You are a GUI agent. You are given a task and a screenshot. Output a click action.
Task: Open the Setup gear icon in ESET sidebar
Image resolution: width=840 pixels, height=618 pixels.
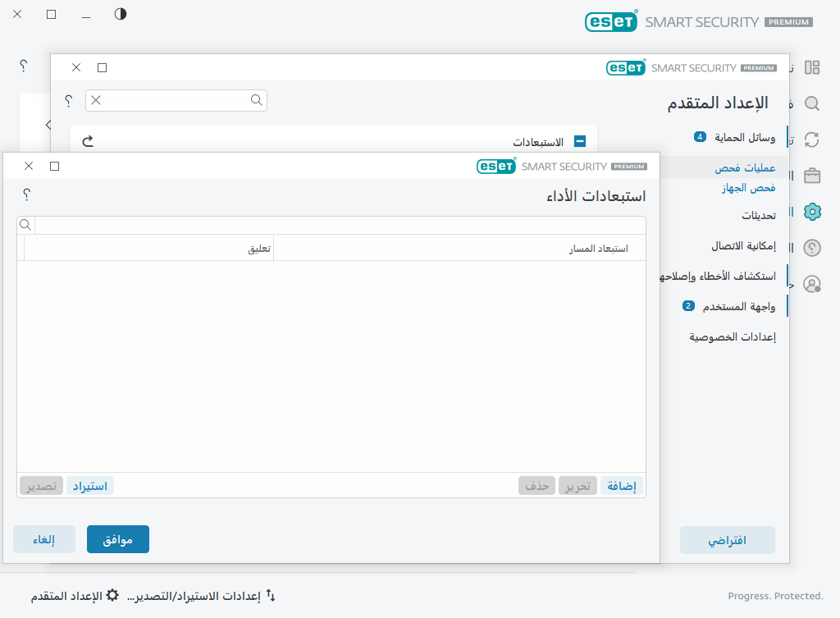(811, 212)
